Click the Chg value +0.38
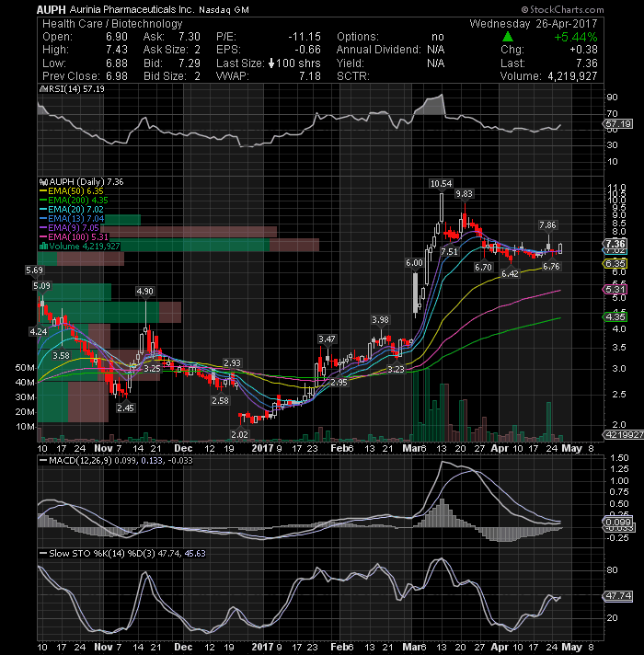Viewport: 644px width, 655px height. pos(583,50)
